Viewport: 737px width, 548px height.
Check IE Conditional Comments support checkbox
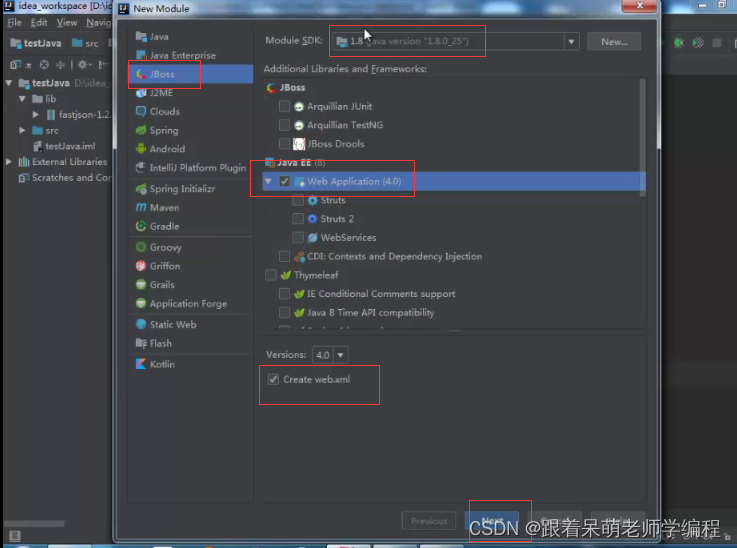284,294
